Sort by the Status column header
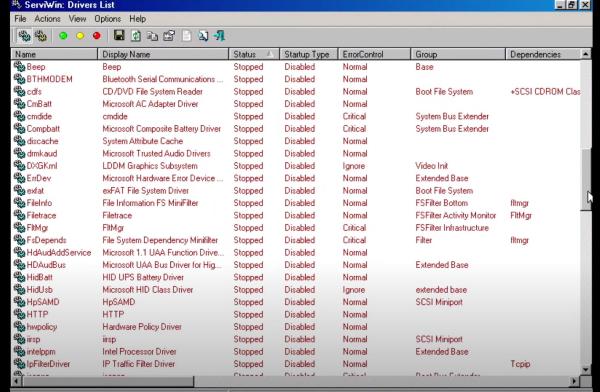 (x=254, y=54)
